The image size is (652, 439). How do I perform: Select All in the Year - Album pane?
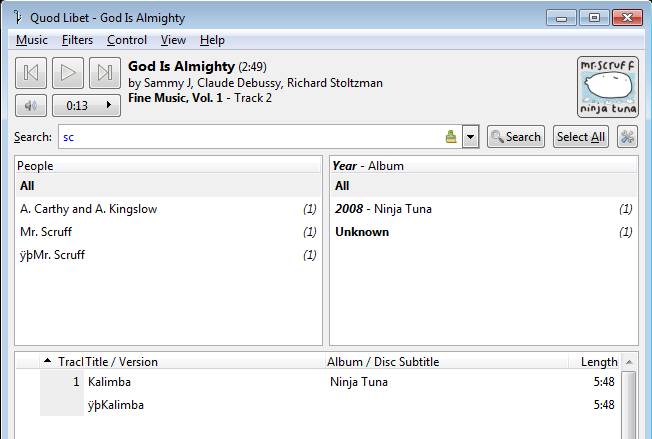[x=484, y=186]
